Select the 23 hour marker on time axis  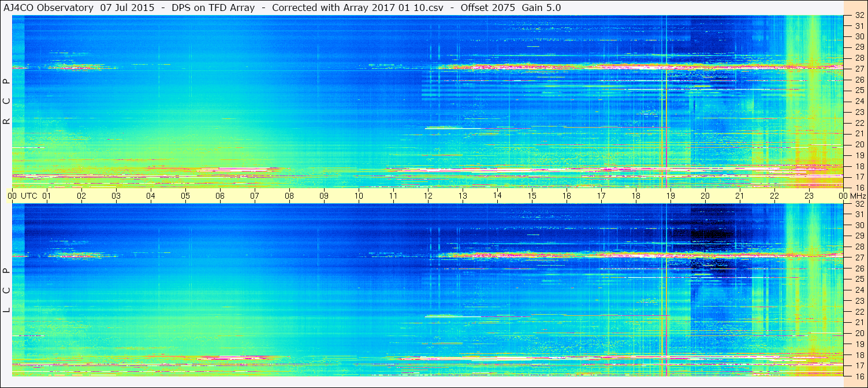(809, 196)
